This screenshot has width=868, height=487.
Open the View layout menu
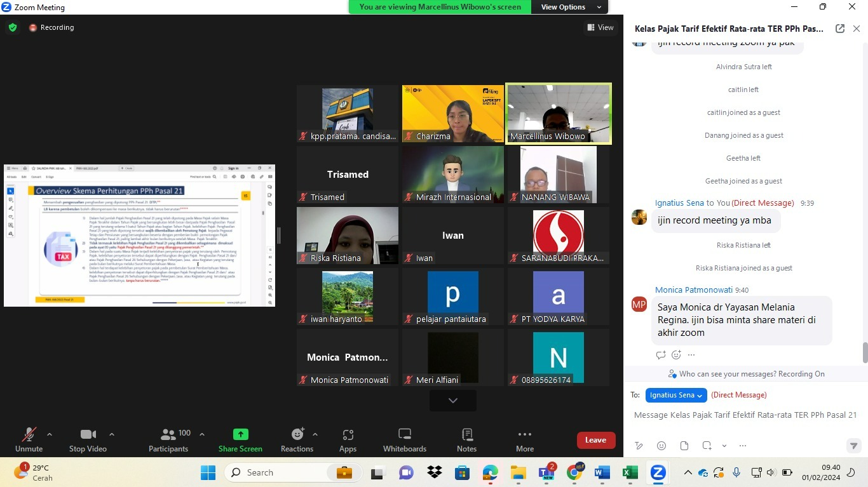point(600,27)
